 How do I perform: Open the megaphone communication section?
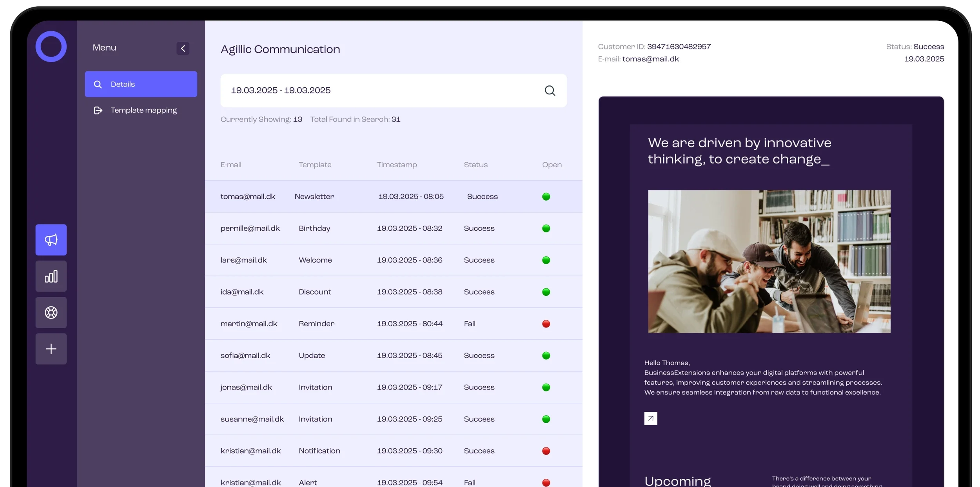[x=51, y=240]
